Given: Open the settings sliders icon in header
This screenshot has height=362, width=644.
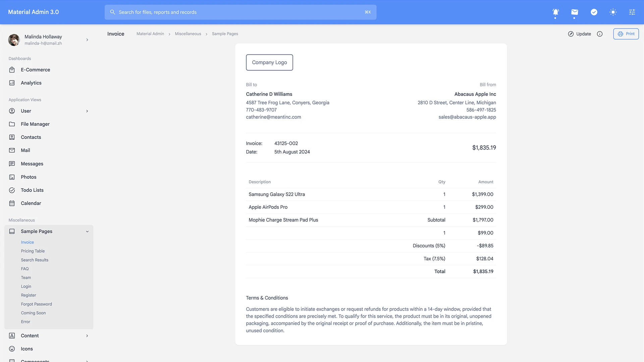Looking at the screenshot, I should click(x=632, y=12).
